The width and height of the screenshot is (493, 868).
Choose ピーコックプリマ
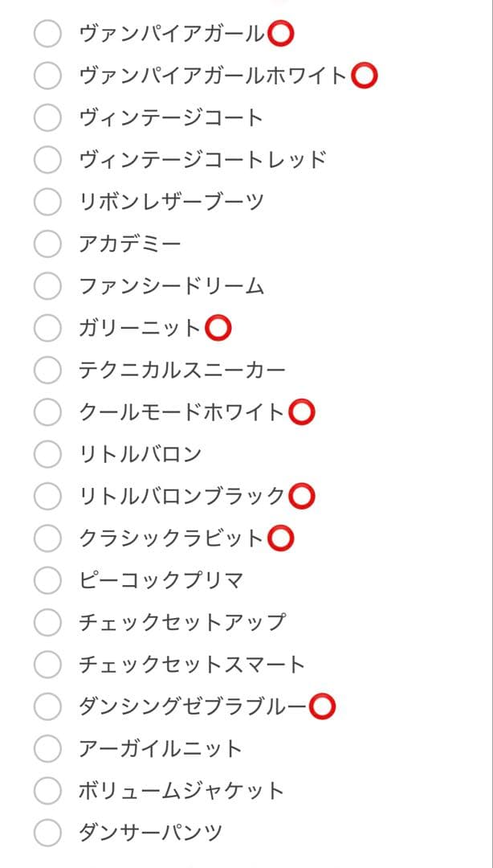pos(48,579)
